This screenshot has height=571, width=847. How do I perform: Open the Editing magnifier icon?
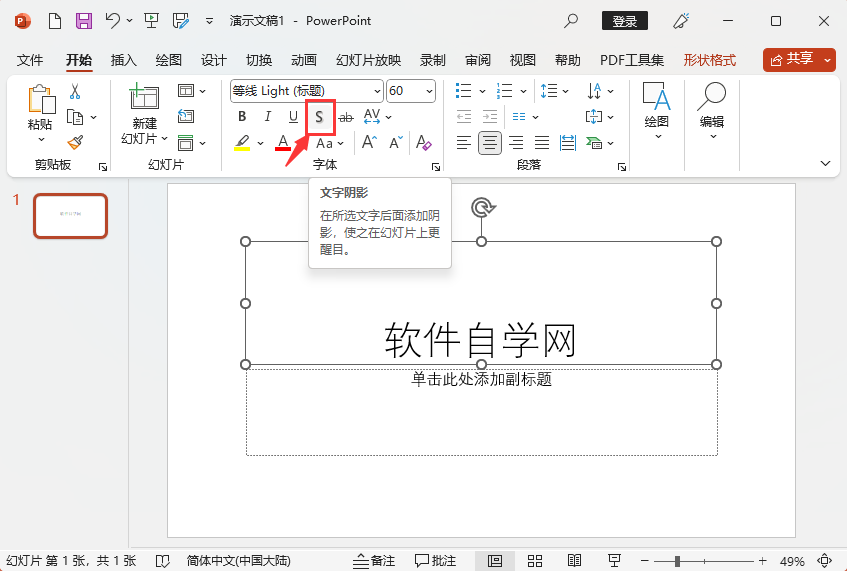(711, 97)
